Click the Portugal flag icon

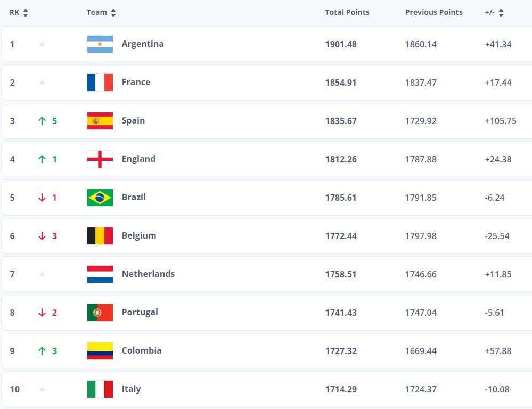(100, 313)
